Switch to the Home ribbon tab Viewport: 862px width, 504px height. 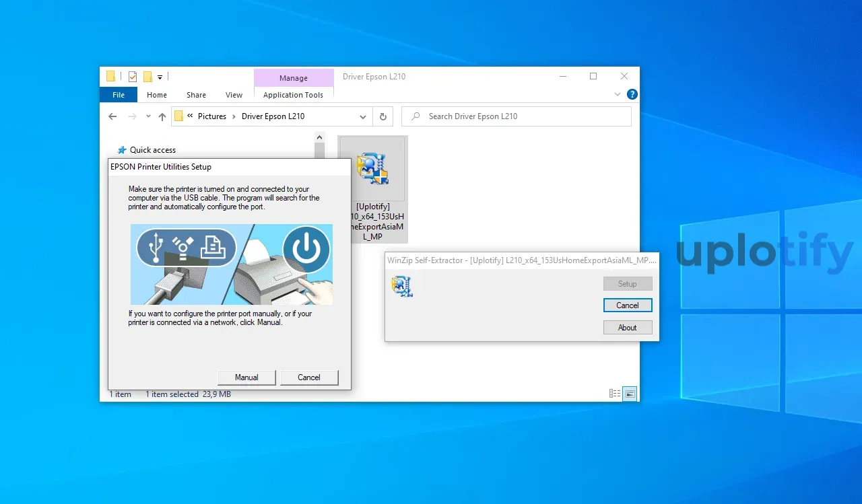157,95
